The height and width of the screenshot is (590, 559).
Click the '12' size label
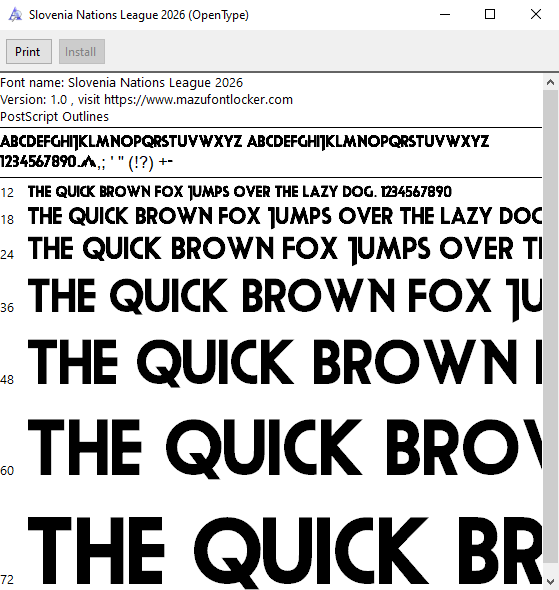(7, 193)
